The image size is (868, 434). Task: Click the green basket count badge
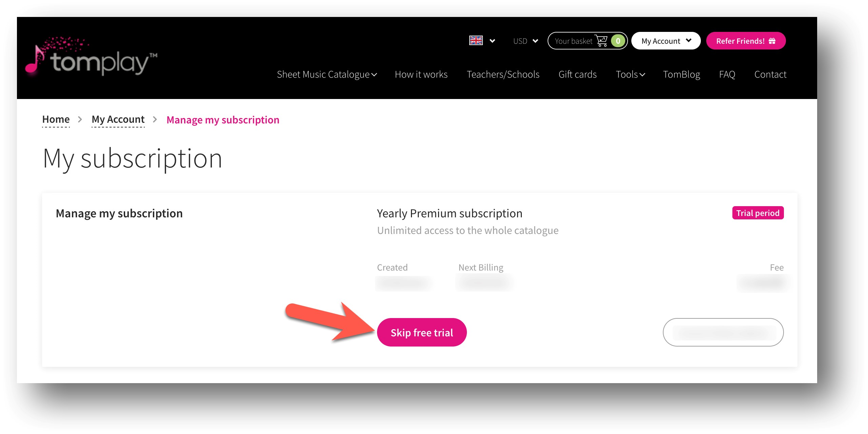point(618,41)
